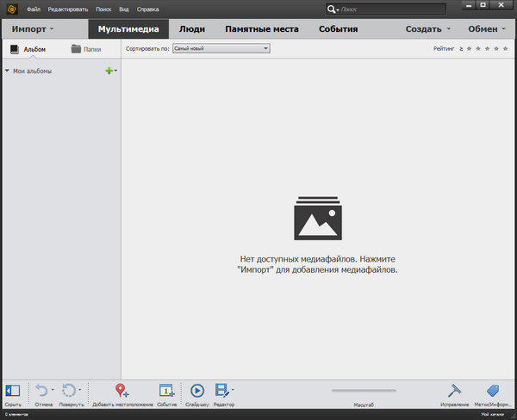The width and height of the screenshot is (517, 420).
Task: Open the Editor icon (Редактор)
Action: click(222, 392)
